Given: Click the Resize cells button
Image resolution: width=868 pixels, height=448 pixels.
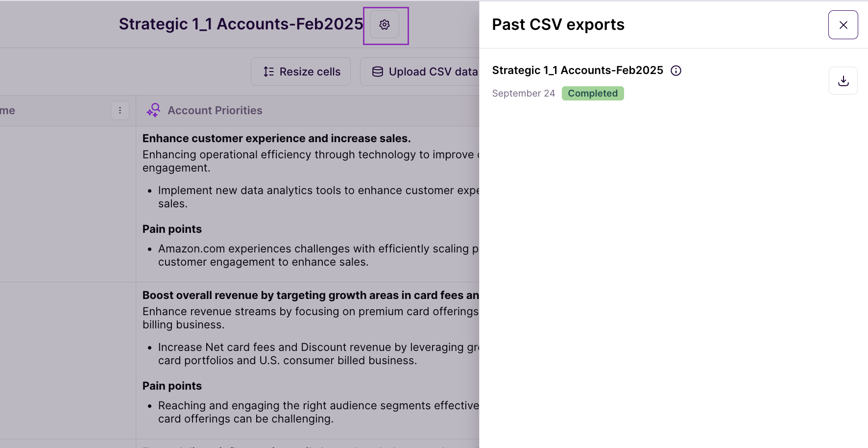Looking at the screenshot, I should pyautogui.click(x=301, y=72).
